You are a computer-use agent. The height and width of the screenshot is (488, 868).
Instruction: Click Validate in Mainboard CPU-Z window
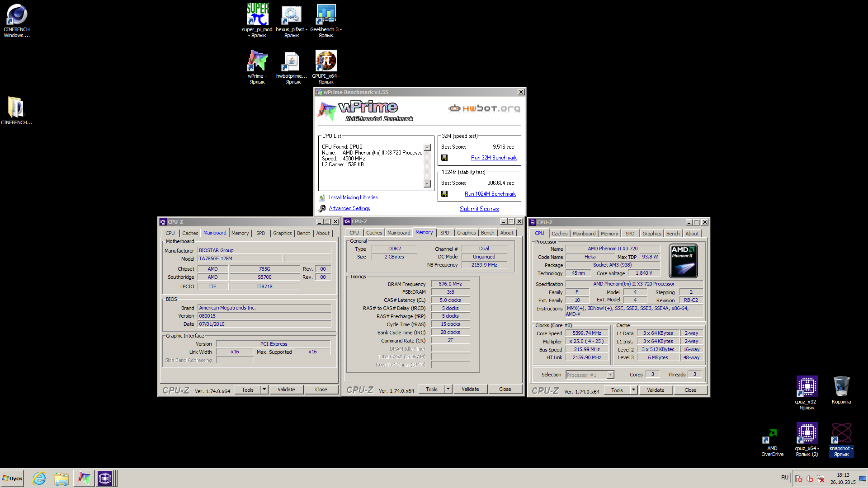click(x=286, y=389)
